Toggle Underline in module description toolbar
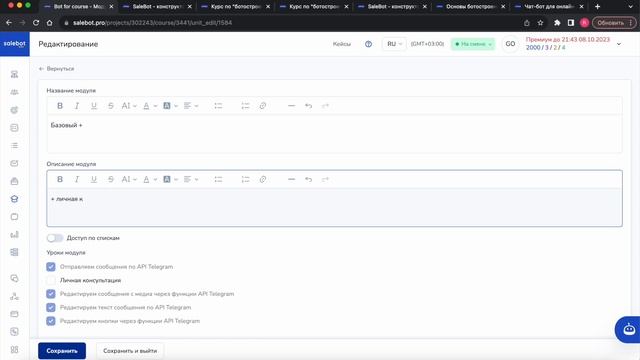 coord(94,179)
